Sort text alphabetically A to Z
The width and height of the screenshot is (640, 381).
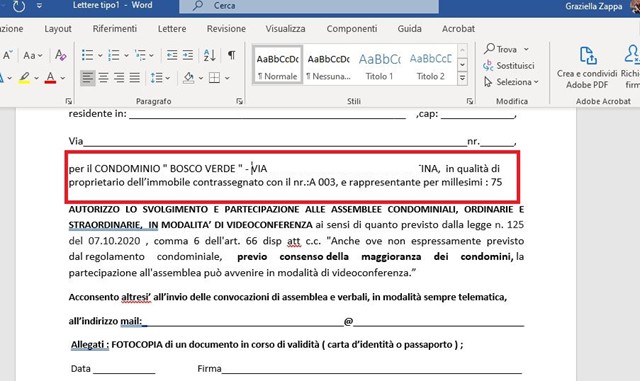pos(209,55)
